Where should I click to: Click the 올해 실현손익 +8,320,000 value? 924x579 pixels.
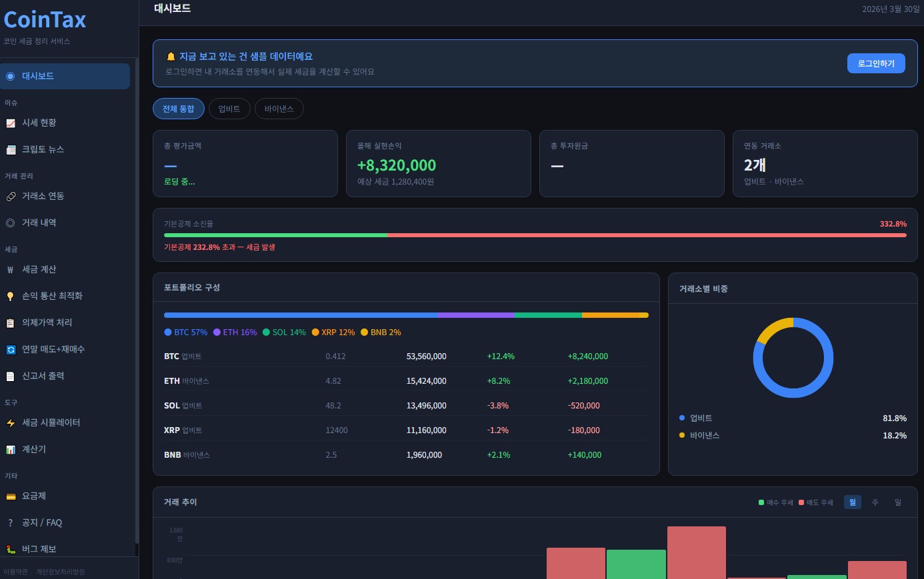click(397, 165)
